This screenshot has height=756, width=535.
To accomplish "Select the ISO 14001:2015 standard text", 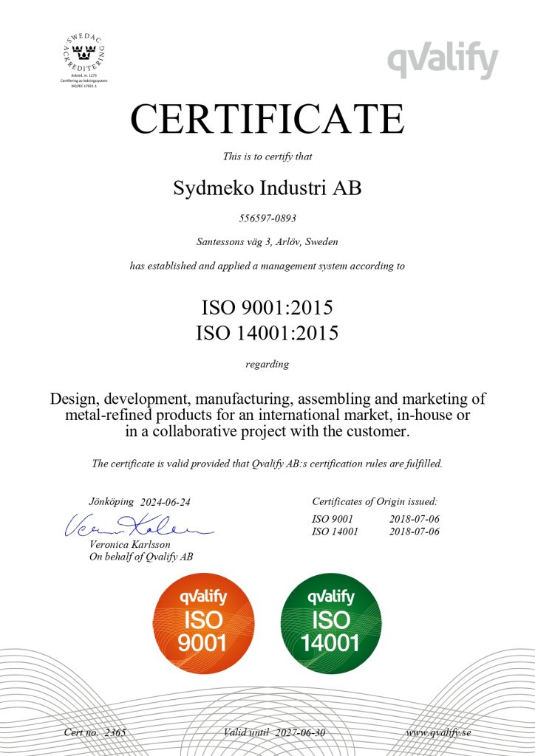I will tap(267, 332).
